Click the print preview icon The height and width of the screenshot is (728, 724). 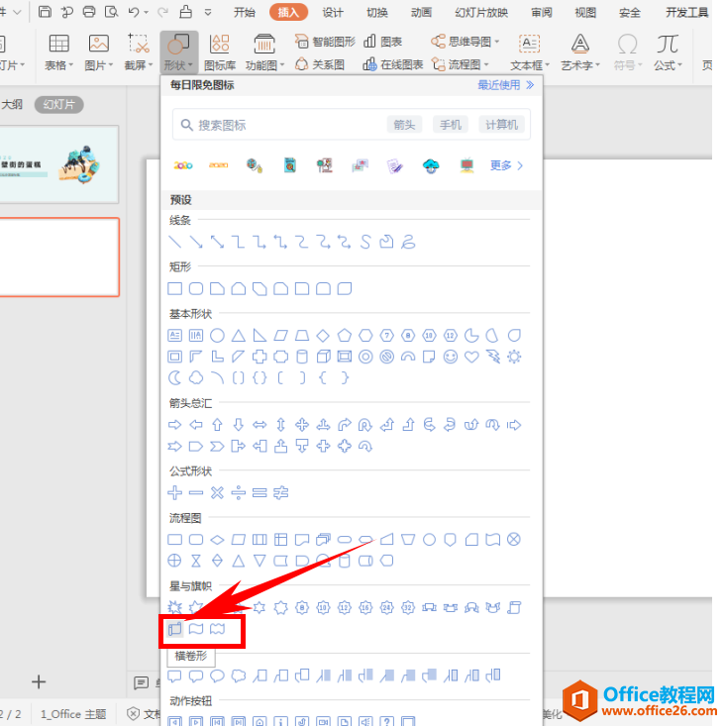pyautogui.click(x=112, y=12)
